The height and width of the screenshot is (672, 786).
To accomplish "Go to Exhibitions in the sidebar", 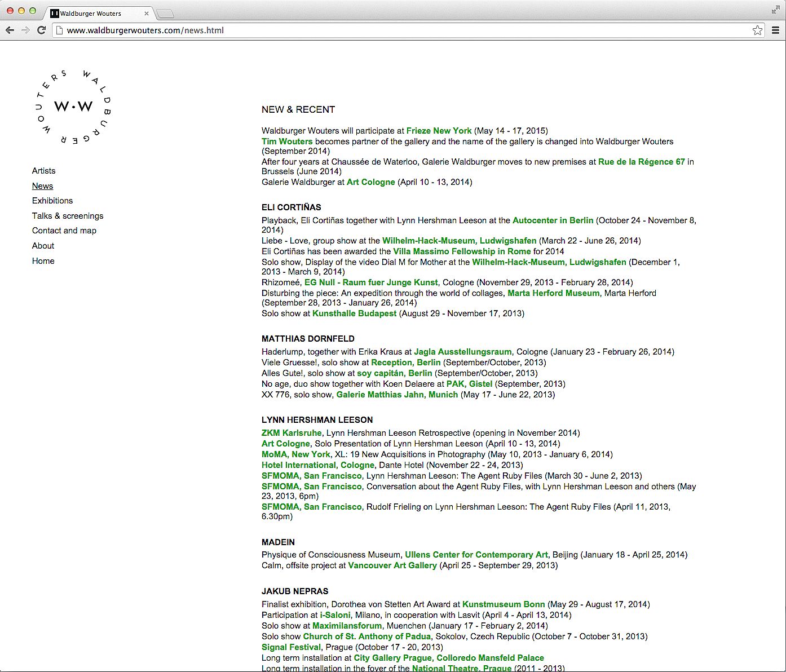I will (x=52, y=201).
